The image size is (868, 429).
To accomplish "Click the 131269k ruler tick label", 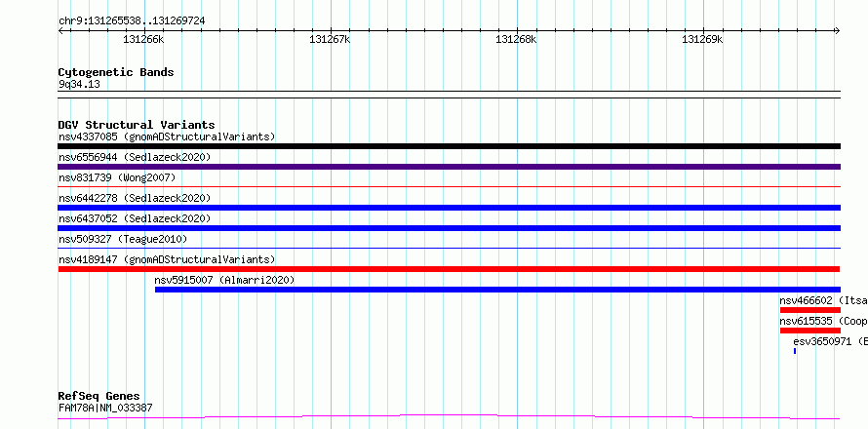I will point(702,39).
